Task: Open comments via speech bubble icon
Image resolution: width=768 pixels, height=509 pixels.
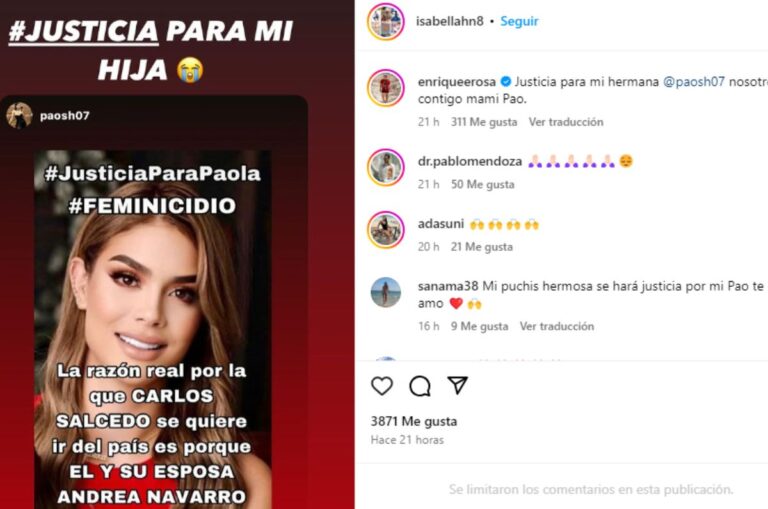Action: point(420,386)
